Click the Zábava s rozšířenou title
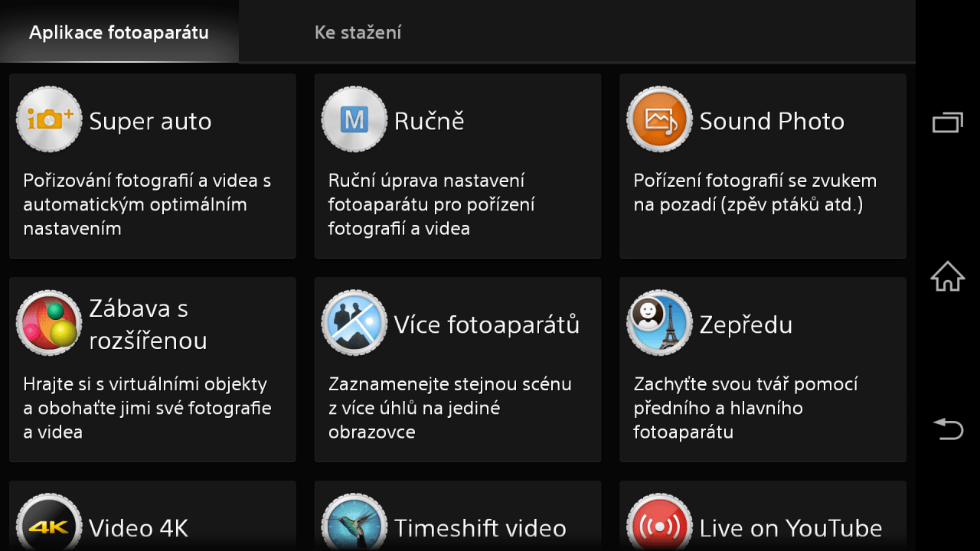 [148, 324]
